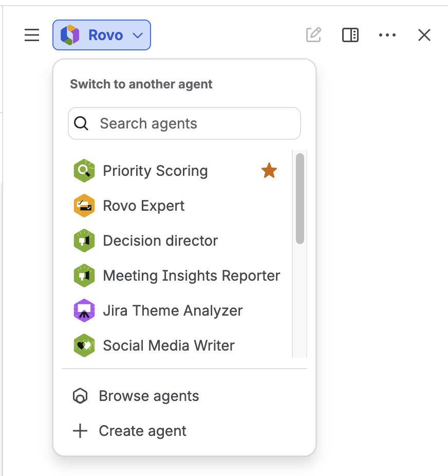
Task: Open the Rovo agent switcher dropdown
Action: pos(101,35)
